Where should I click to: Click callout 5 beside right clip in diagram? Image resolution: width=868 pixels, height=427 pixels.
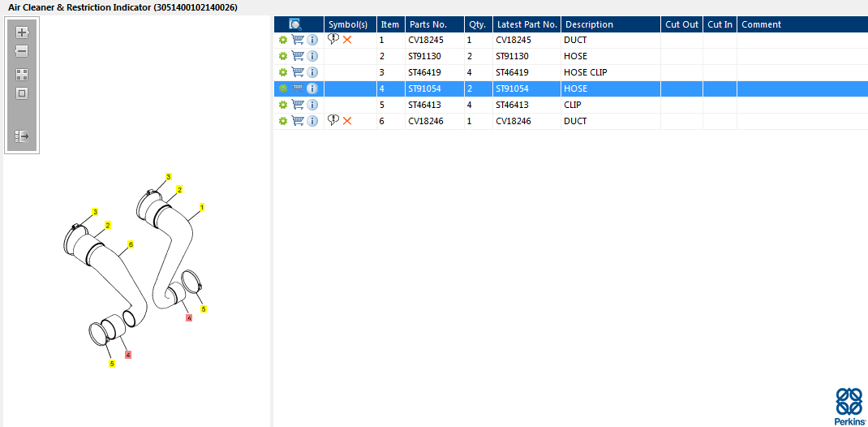(203, 309)
